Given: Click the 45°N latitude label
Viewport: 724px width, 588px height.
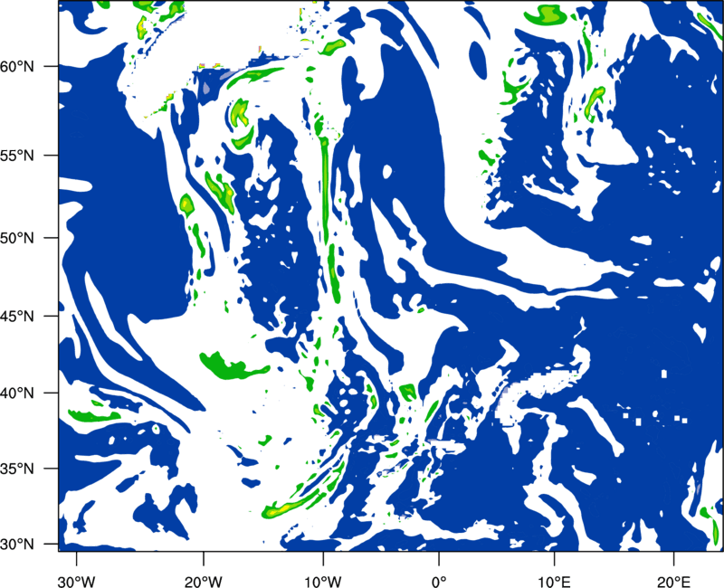Looking at the screenshot, I should click(17, 317).
